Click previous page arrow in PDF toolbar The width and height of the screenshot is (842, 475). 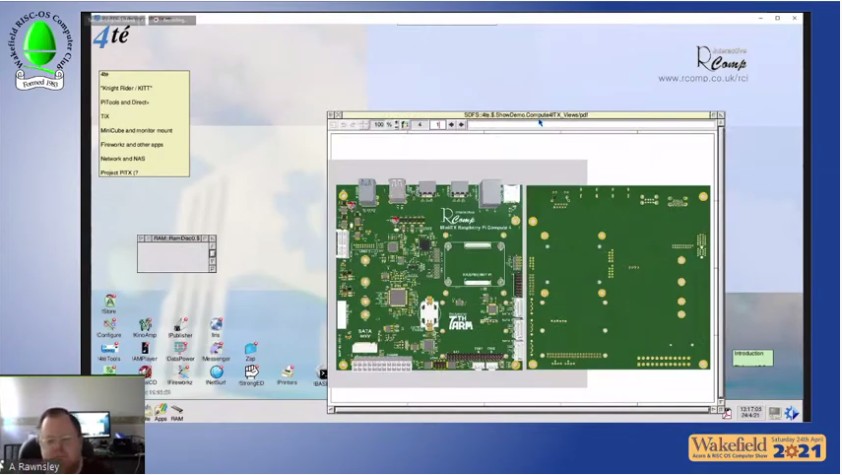451,125
